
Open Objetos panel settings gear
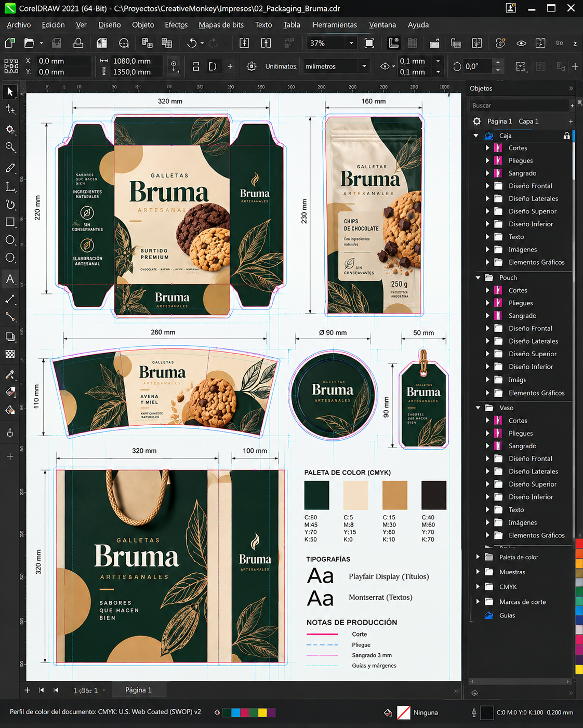[477, 122]
